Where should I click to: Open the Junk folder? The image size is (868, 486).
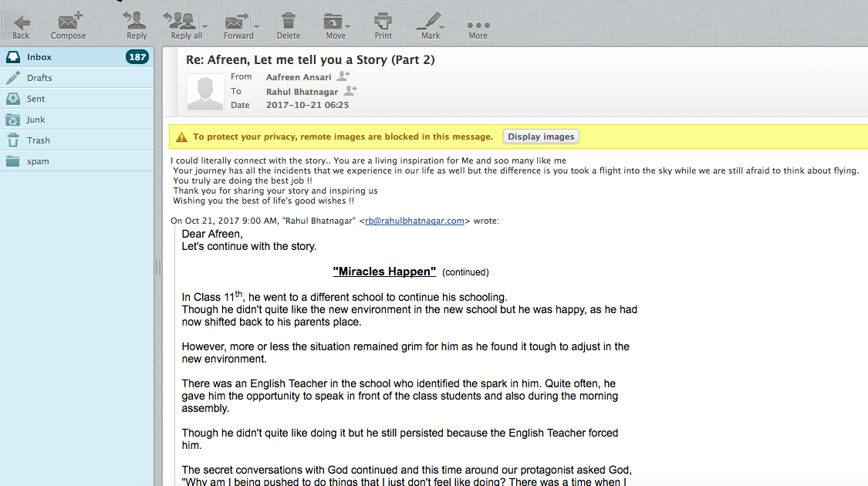[x=77, y=120]
